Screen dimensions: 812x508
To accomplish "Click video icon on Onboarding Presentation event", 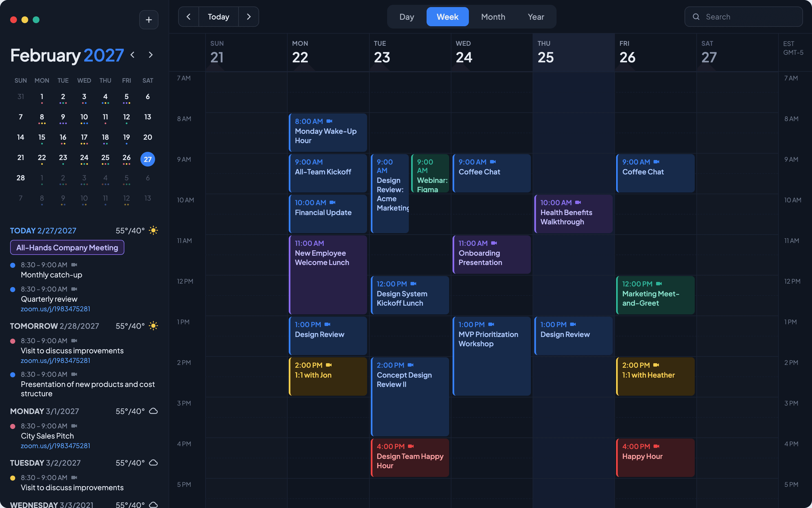I will coord(494,243).
